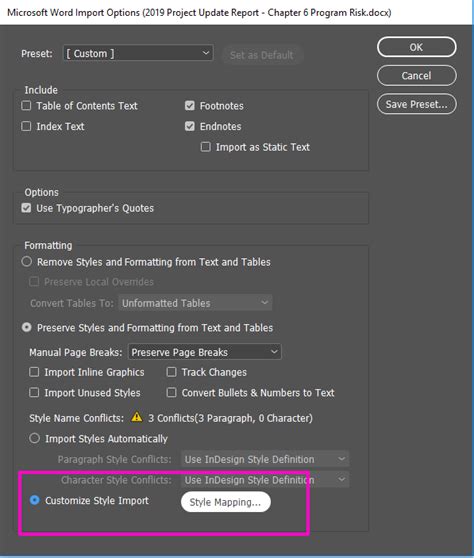Enable Table of Contents Text checkbox

click(x=26, y=106)
